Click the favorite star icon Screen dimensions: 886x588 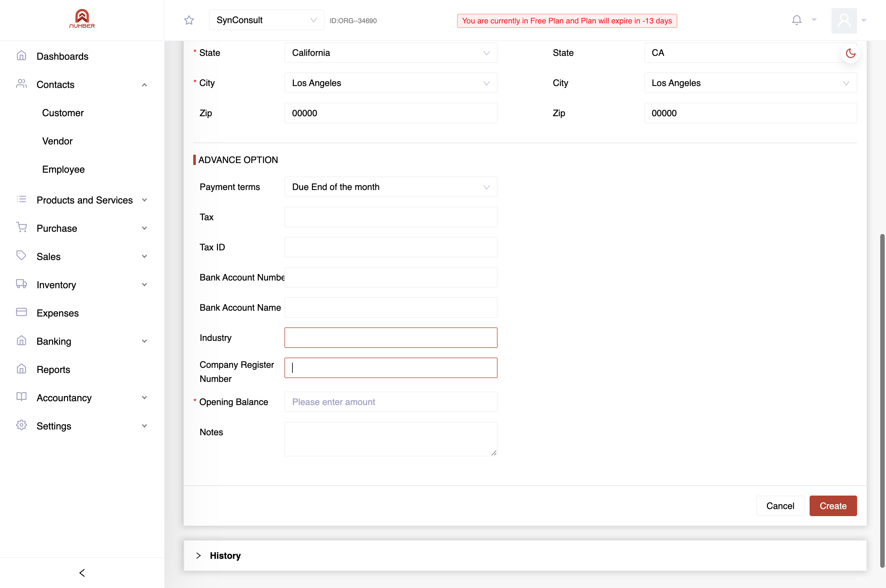click(x=189, y=20)
